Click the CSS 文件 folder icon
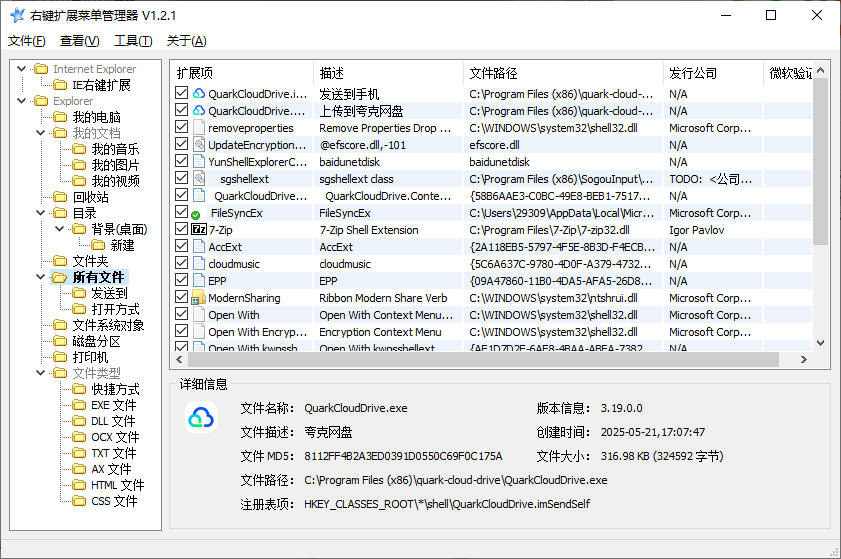Image resolution: width=841 pixels, height=559 pixels. (x=79, y=501)
